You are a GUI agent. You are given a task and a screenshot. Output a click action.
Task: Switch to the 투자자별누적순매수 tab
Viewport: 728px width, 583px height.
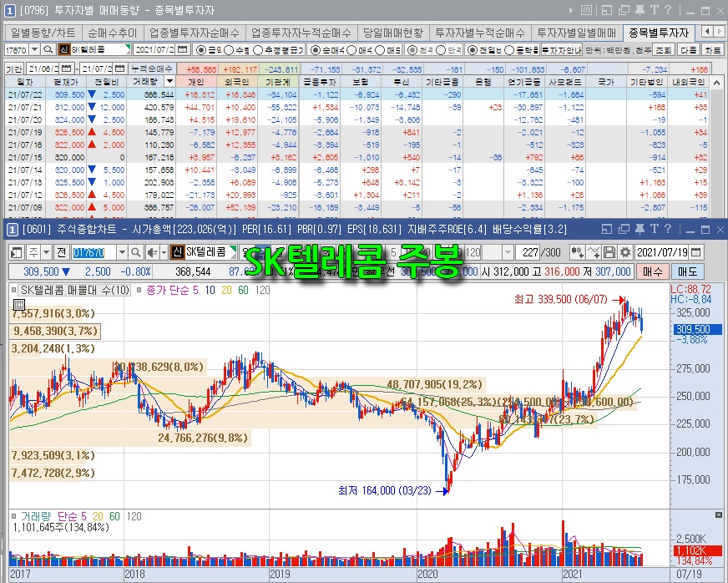pyautogui.click(x=479, y=33)
